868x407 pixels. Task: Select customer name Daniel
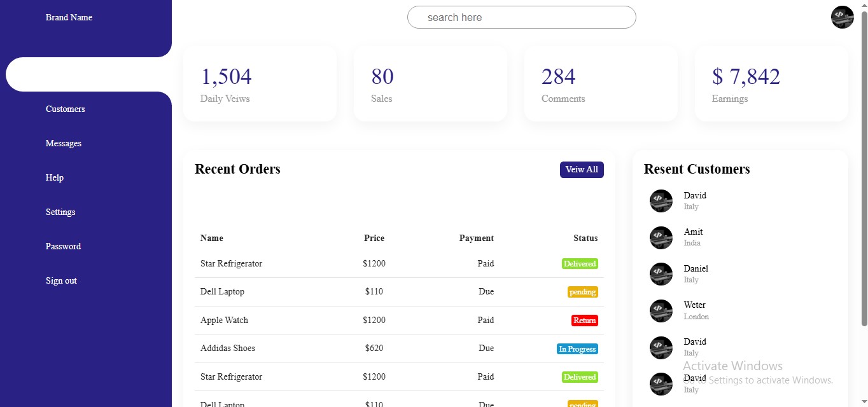(x=696, y=268)
